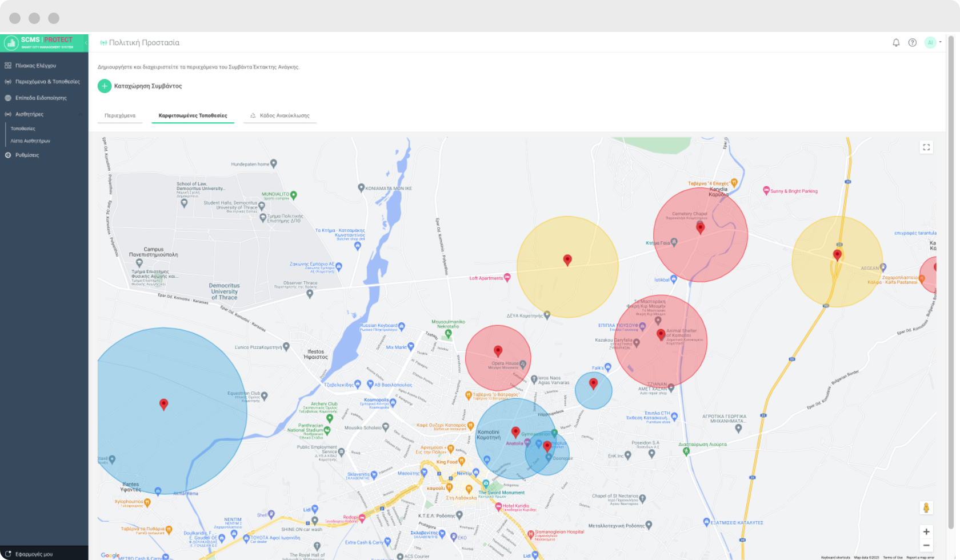The image size is (960, 560).
Task: Switch to the Περιεχόμενα tab
Action: [120, 115]
